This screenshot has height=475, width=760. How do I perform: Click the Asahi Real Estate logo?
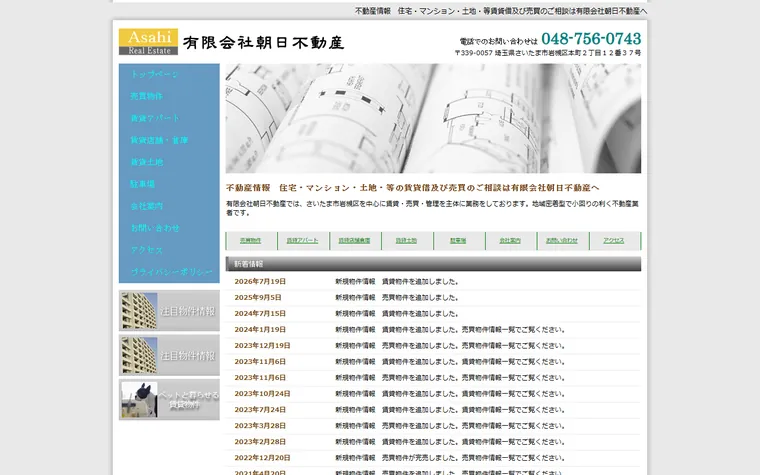click(148, 42)
